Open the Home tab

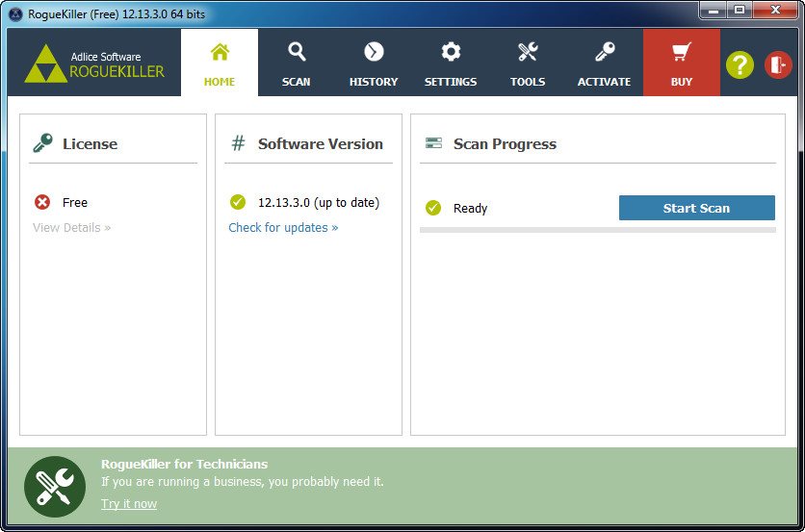coord(220,63)
